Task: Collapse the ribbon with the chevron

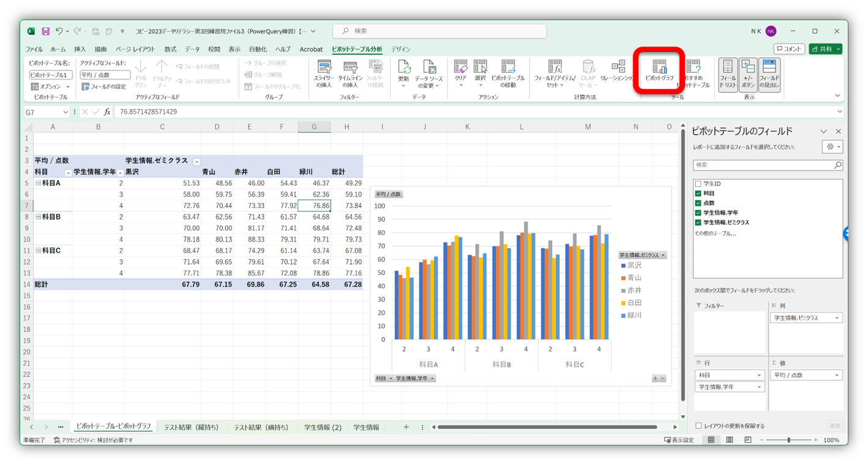Action: [837, 96]
